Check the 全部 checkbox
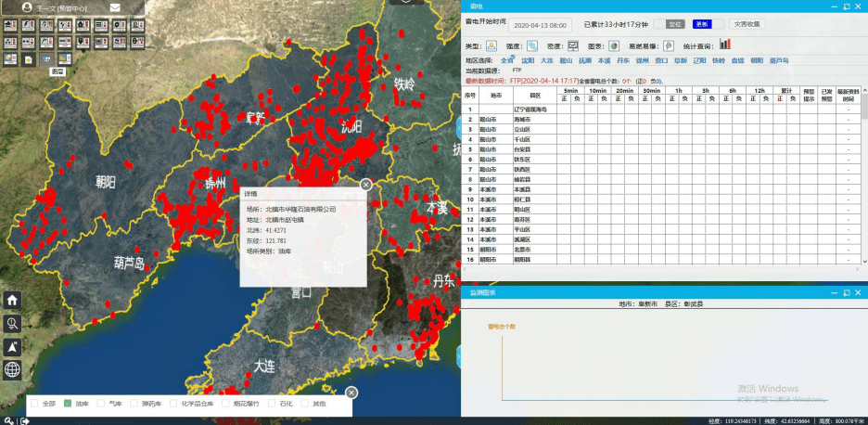The image size is (868, 425). pos(34,404)
